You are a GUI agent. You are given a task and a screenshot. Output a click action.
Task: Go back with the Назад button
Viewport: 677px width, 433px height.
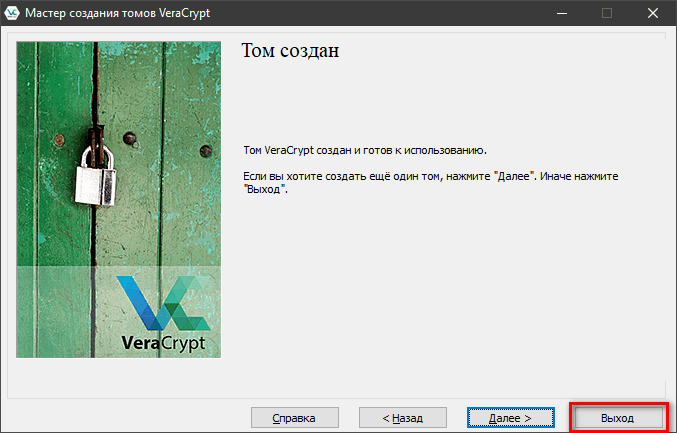coord(402,417)
